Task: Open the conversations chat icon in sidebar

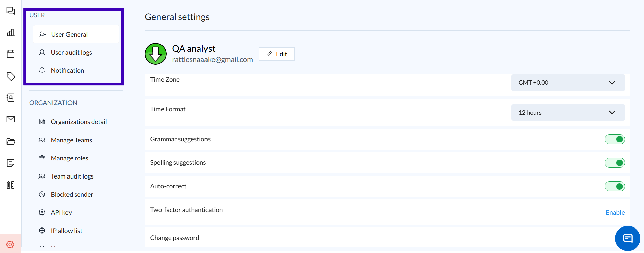Action: 11,11
